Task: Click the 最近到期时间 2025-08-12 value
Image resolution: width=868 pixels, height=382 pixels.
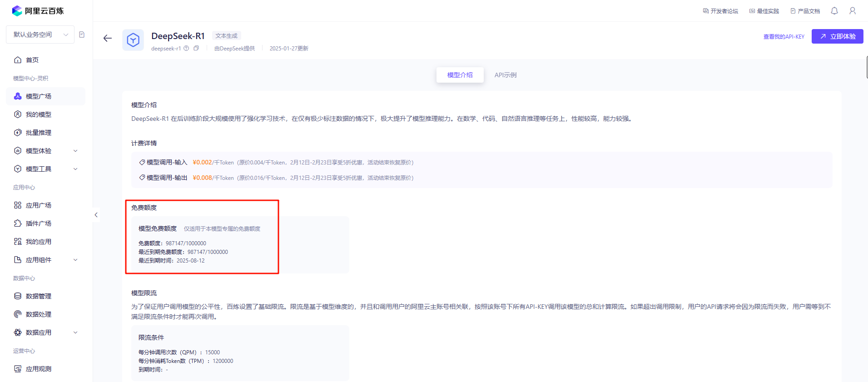Action: pos(190,261)
